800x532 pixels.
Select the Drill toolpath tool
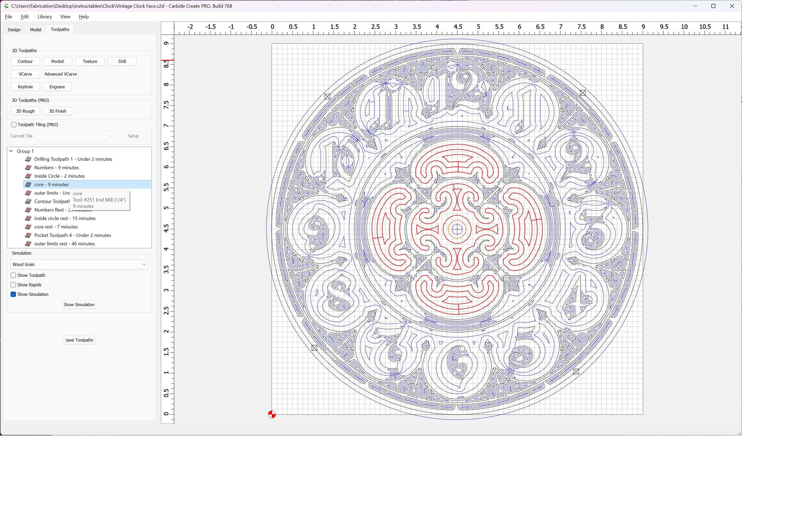click(122, 61)
